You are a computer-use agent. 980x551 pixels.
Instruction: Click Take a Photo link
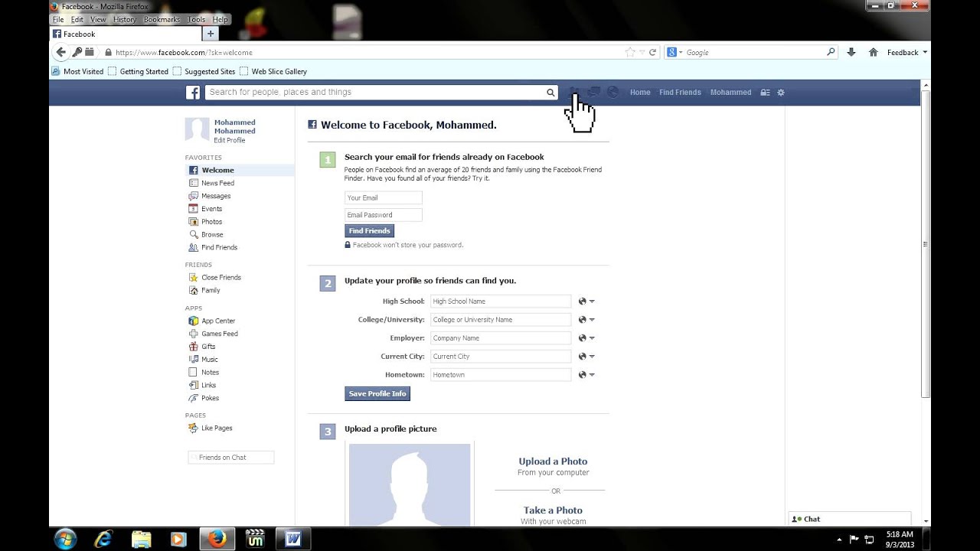pyautogui.click(x=553, y=510)
